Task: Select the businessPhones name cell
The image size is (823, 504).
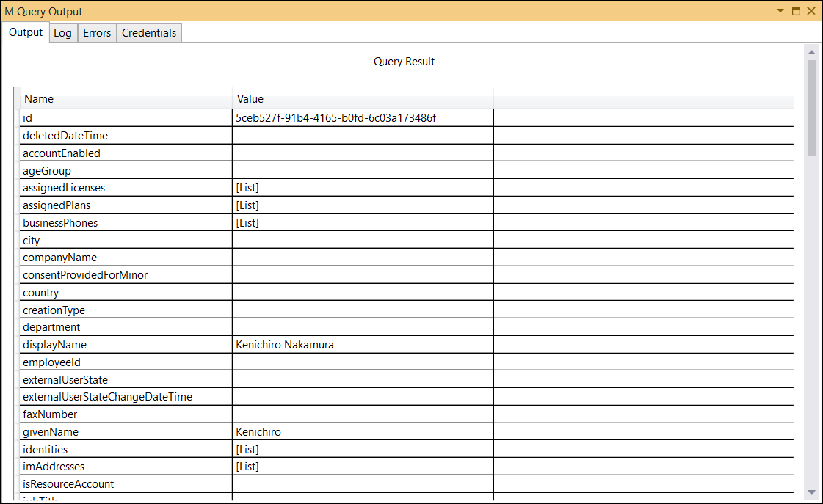Action: tap(126, 223)
